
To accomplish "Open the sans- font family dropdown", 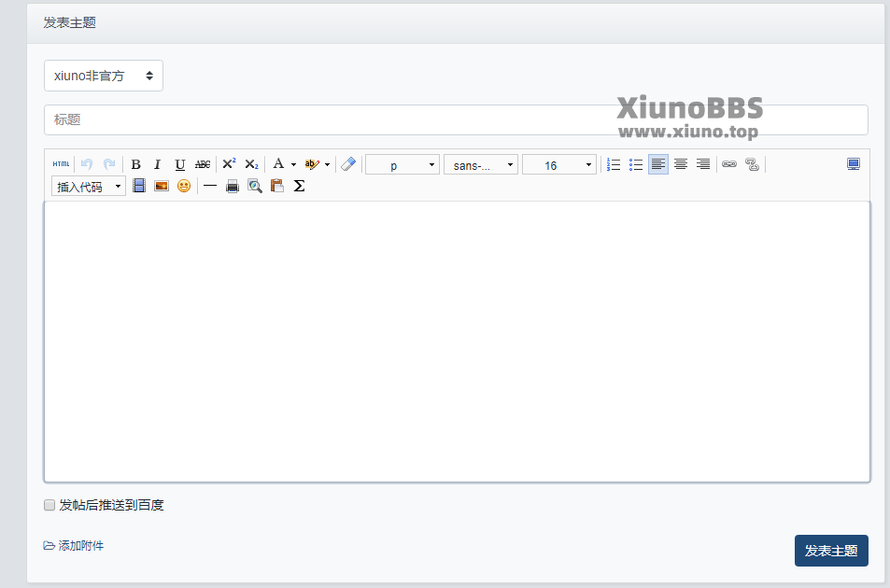I will [481, 165].
